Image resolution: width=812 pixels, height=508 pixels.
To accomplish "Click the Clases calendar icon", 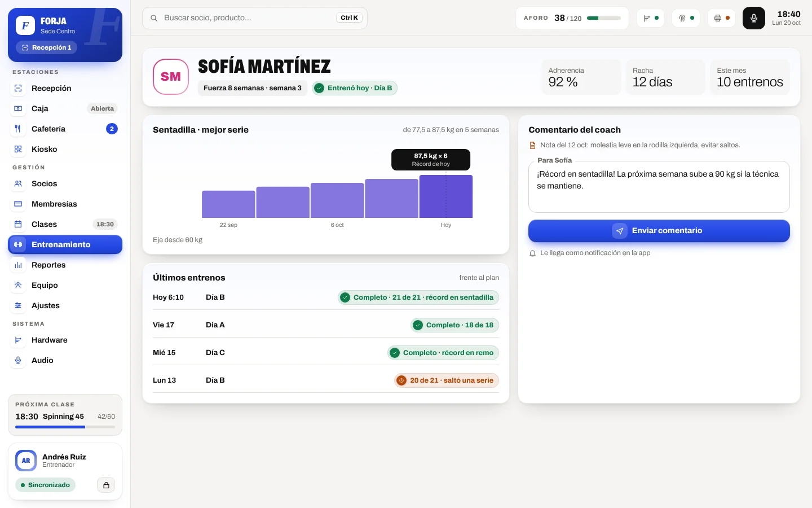I will [x=18, y=224].
